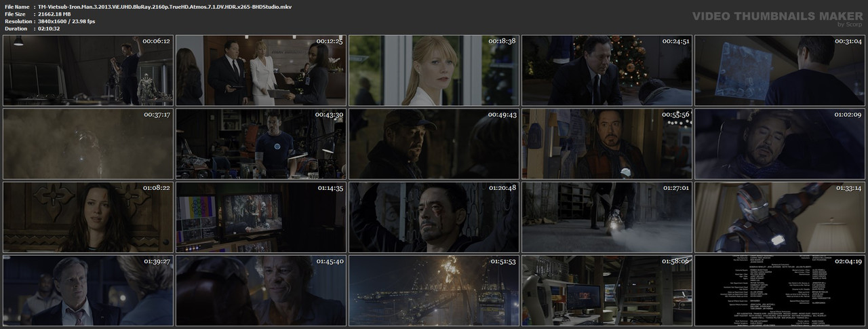The height and width of the screenshot is (329, 868).
Task: Open the frame stamped 01:02:09
Action: tap(779, 143)
